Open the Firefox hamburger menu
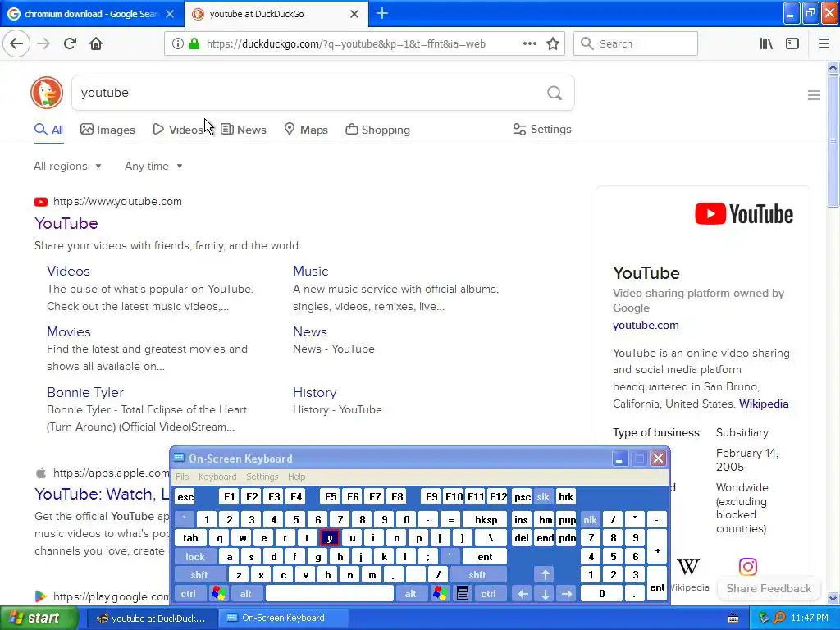 (x=824, y=43)
